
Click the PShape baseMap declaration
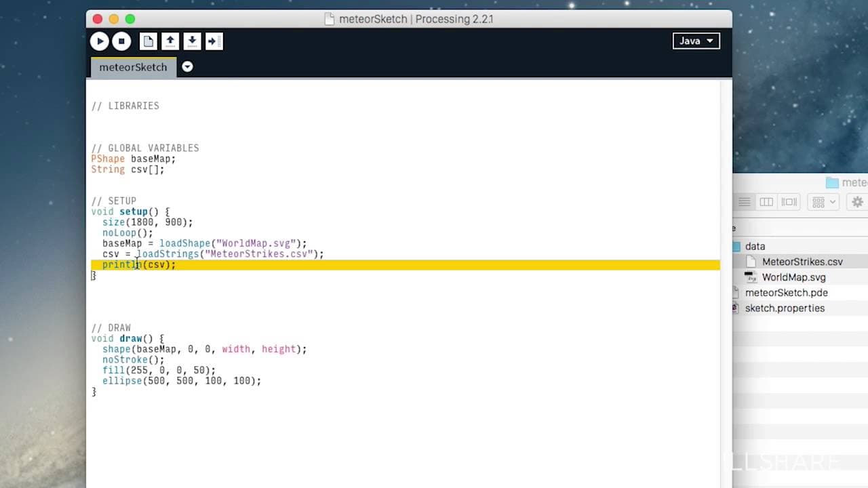(134, 159)
